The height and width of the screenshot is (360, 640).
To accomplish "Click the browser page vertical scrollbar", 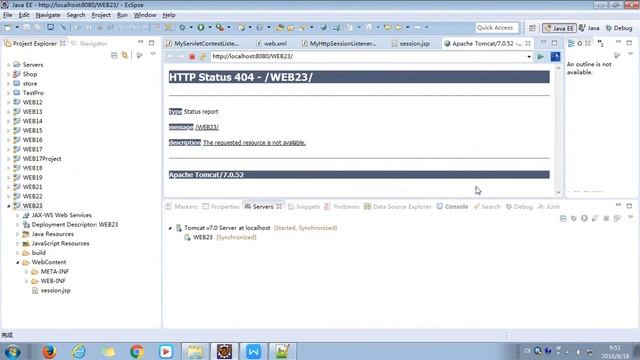I will (558, 131).
